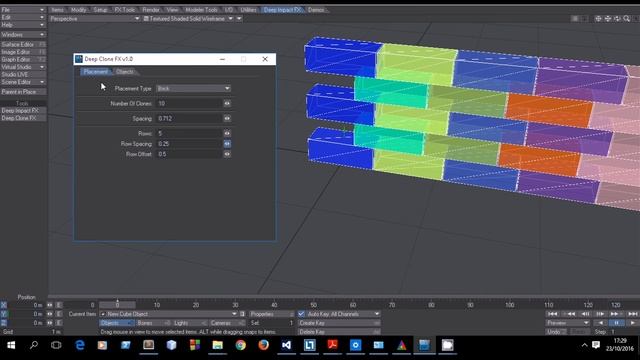
Task: Open the Modify menu tab
Action: point(78,10)
